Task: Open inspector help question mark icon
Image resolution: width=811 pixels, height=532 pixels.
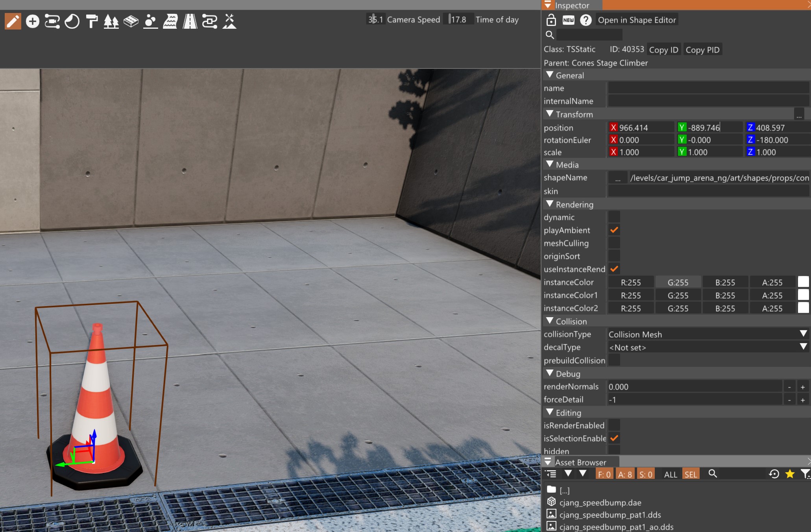Action: (x=586, y=20)
